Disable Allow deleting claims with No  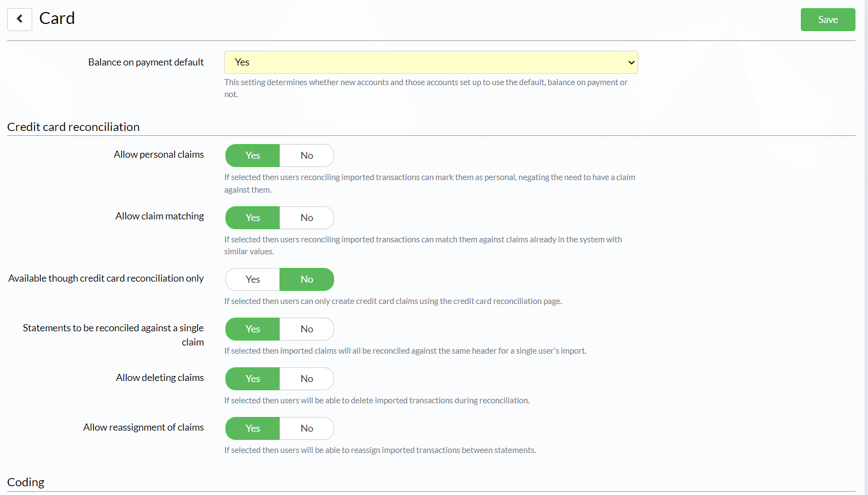[307, 379]
